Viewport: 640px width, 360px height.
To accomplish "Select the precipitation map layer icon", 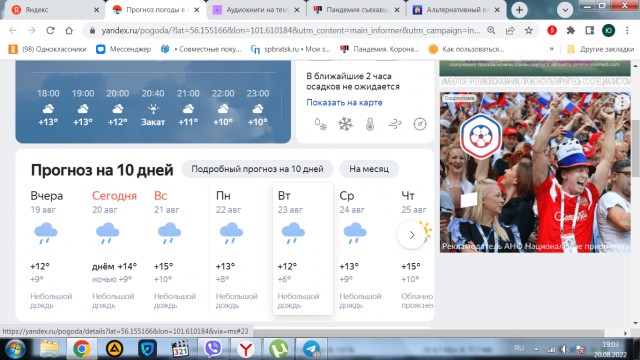I will pyautogui.click(x=320, y=124).
